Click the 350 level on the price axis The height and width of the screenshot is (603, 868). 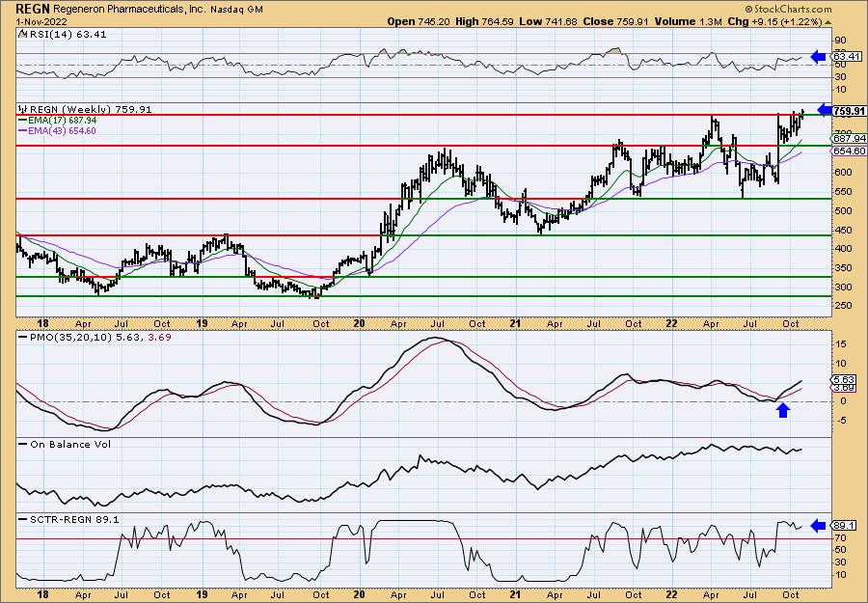(x=842, y=268)
